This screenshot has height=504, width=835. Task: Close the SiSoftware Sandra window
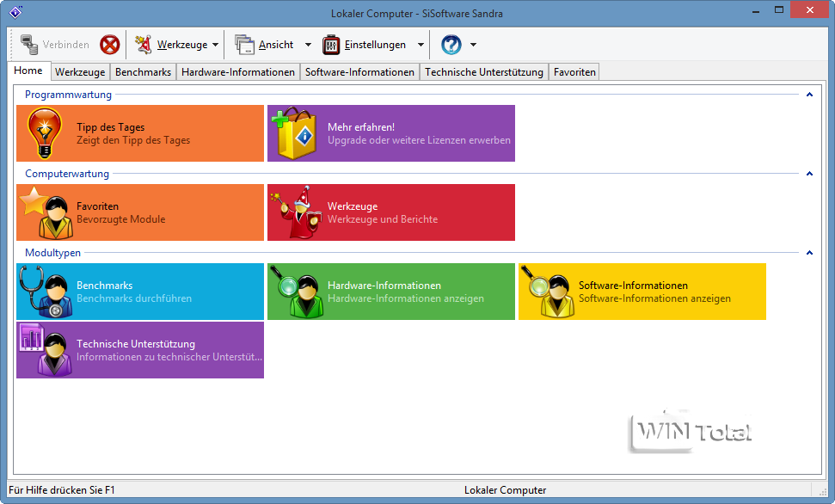point(809,10)
